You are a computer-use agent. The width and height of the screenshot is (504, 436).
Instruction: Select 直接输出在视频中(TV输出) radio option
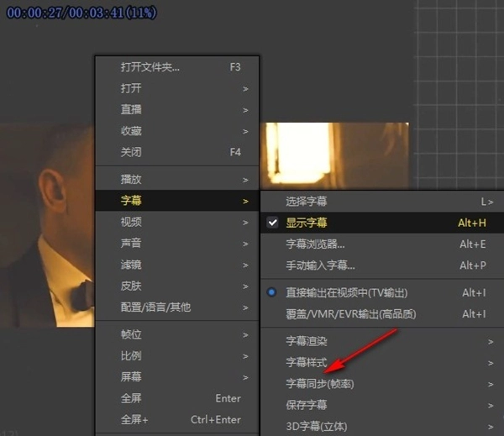[346, 292]
